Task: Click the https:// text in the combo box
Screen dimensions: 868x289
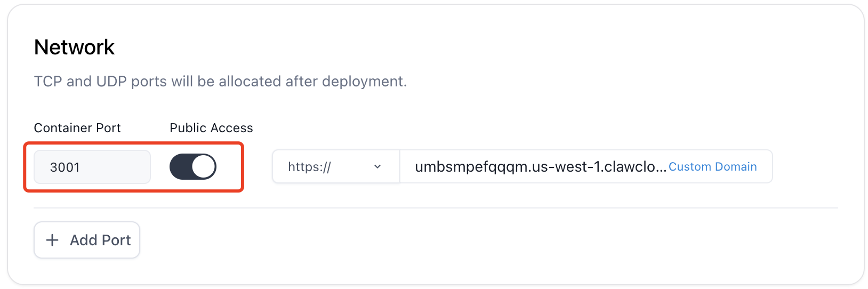Action: (309, 167)
